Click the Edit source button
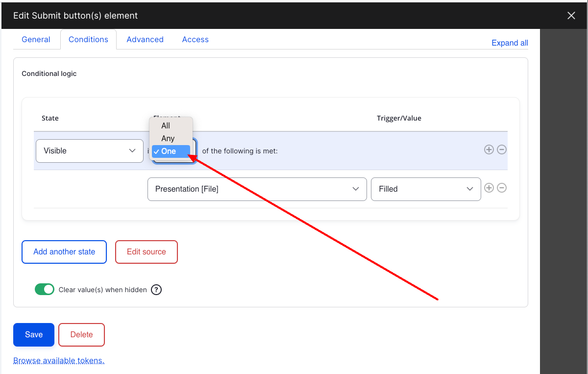Screen dimensions: 588x374 [x=147, y=252]
